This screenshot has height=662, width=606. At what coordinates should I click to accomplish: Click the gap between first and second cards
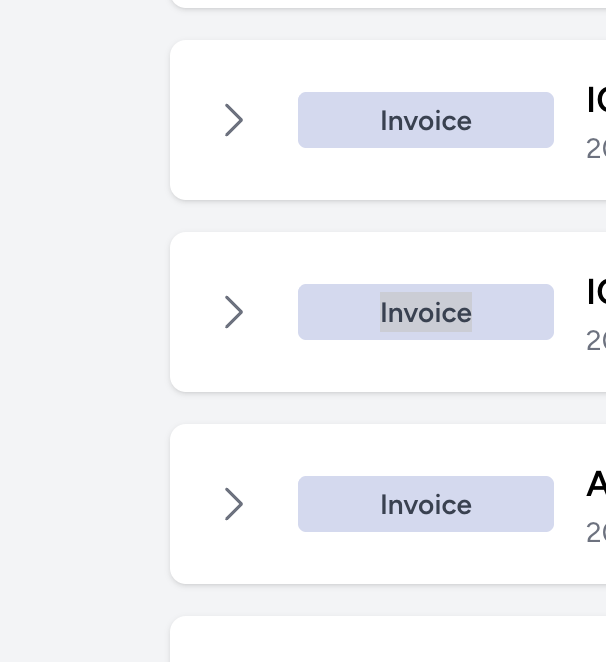click(x=388, y=216)
